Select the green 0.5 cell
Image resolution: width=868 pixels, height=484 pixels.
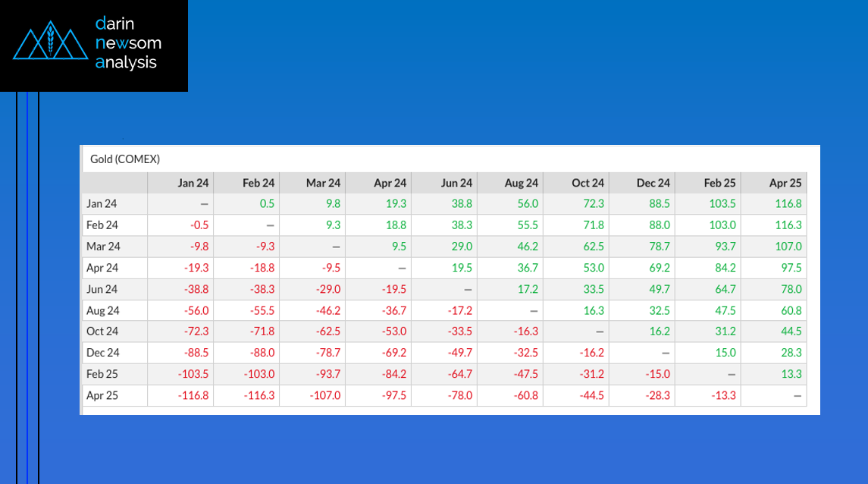point(267,204)
